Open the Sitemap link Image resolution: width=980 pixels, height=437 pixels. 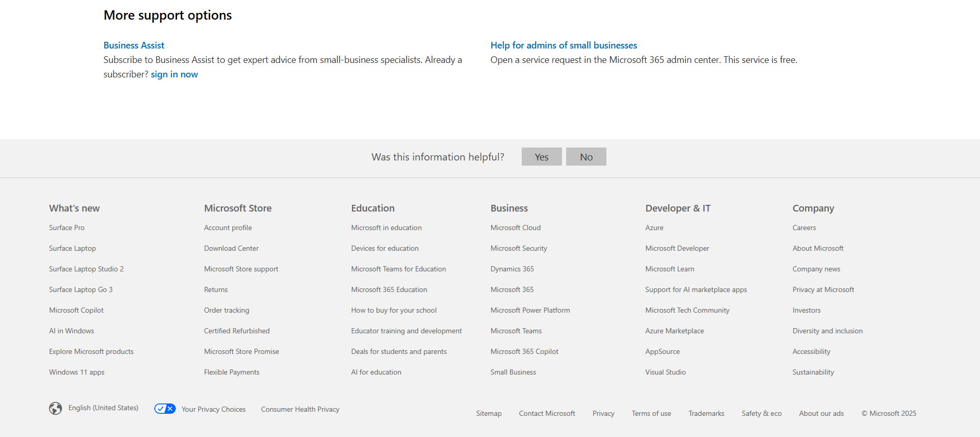[x=489, y=413]
